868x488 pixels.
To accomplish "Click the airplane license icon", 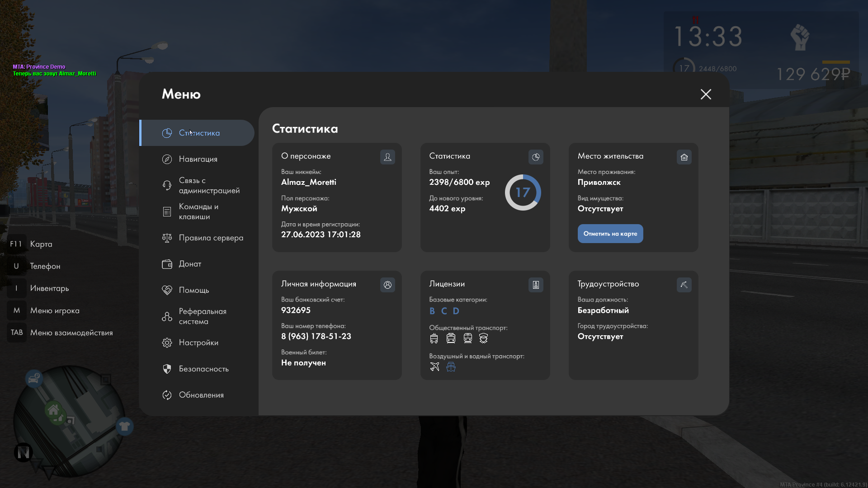I will 434,367.
